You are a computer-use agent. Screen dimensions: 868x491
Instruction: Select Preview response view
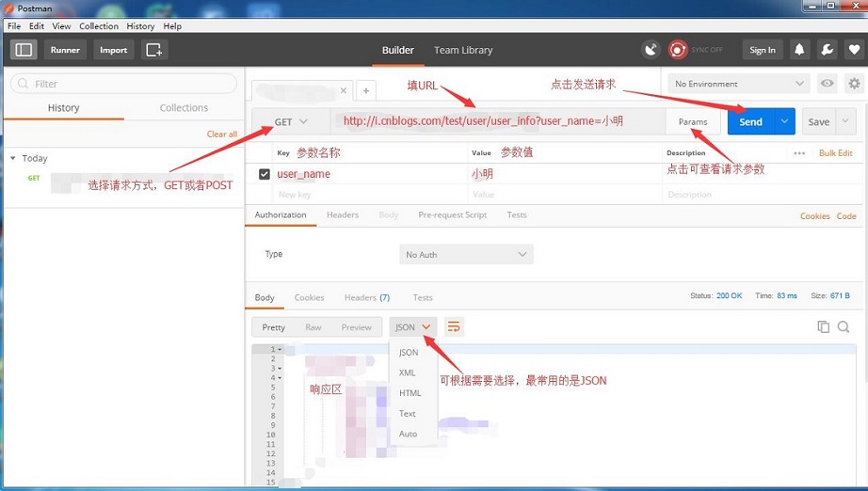(357, 327)
